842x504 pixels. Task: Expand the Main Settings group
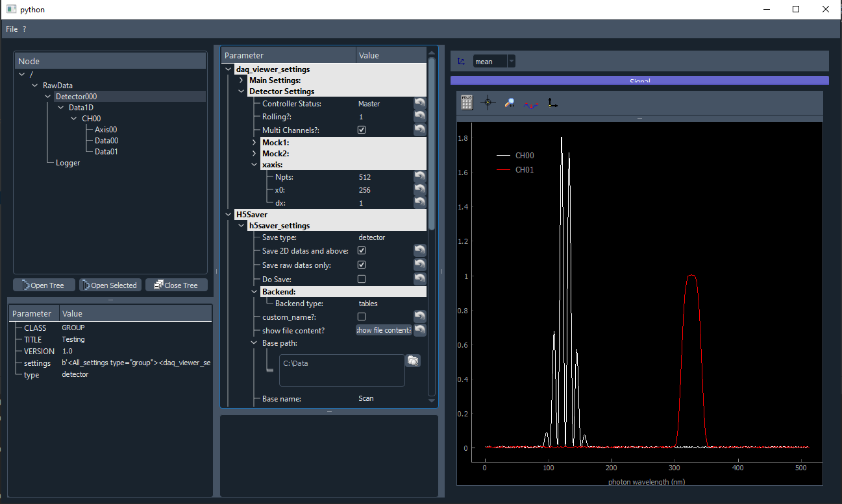click(241, 80)
